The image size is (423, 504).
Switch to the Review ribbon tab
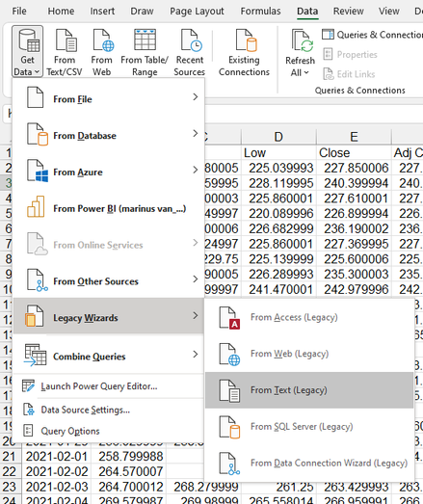349,11
